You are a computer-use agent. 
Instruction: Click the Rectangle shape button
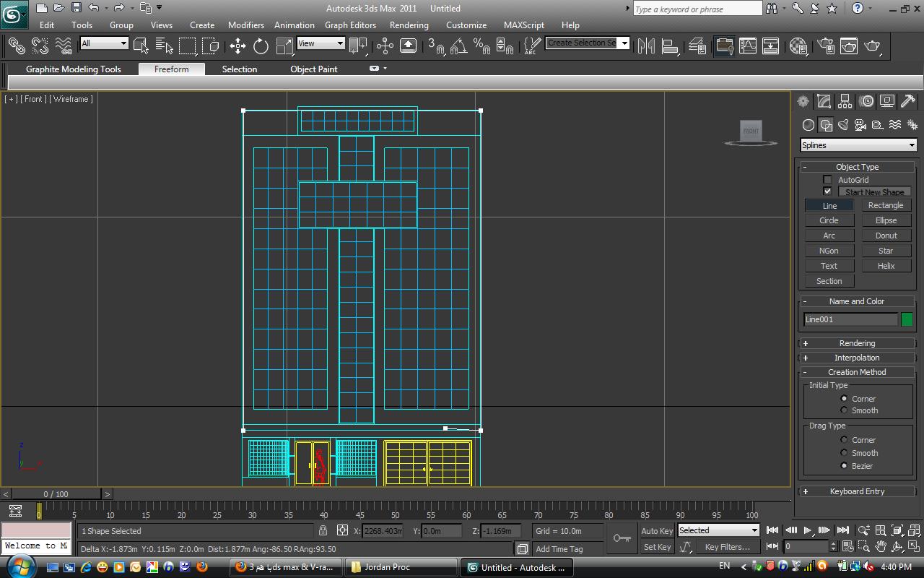886,206
